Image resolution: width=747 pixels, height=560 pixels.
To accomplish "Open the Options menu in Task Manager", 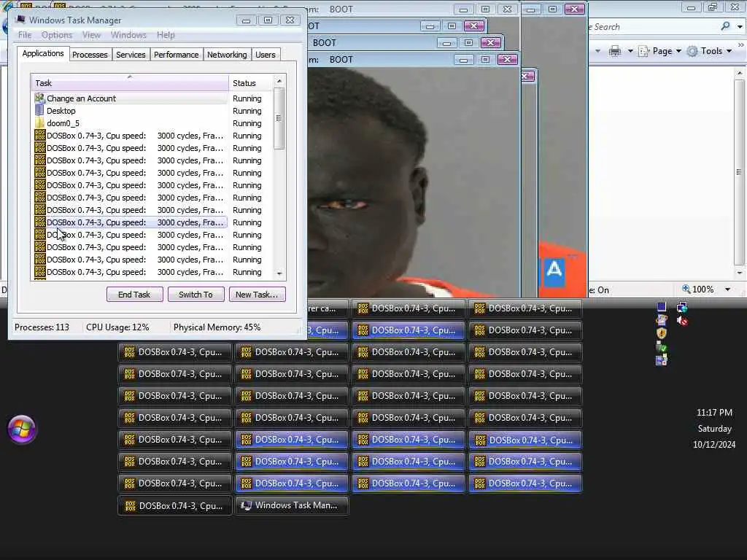I will [x=57, y=35].
